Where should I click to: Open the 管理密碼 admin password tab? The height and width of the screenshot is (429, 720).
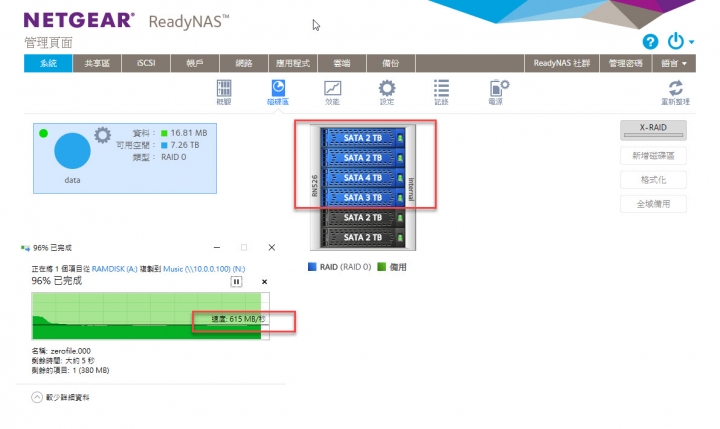(x=625, y=63)
